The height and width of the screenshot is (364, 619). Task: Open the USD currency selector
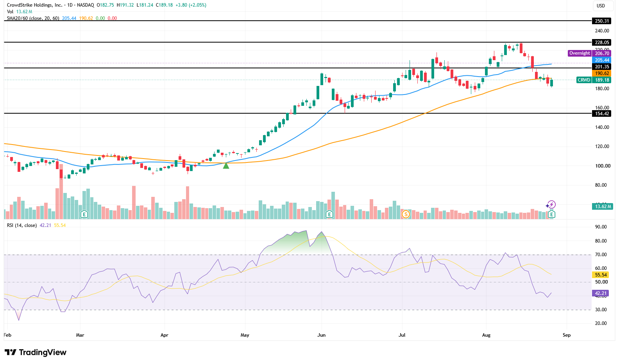601,5
